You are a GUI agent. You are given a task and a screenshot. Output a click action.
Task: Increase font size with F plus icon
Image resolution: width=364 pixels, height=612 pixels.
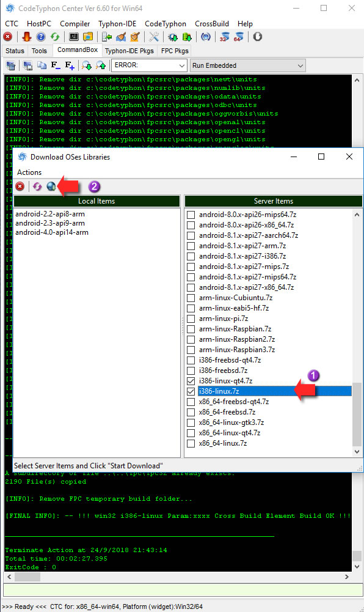tap(70, 65)
